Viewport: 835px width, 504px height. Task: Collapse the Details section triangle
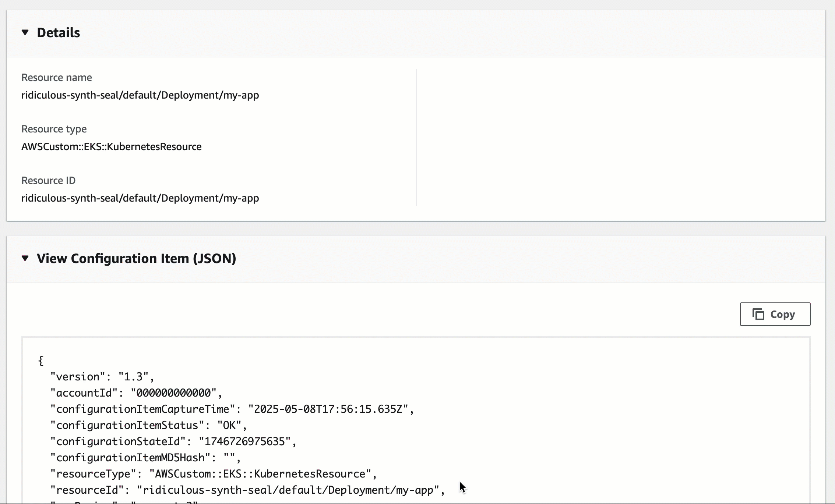tap(25, 32)
